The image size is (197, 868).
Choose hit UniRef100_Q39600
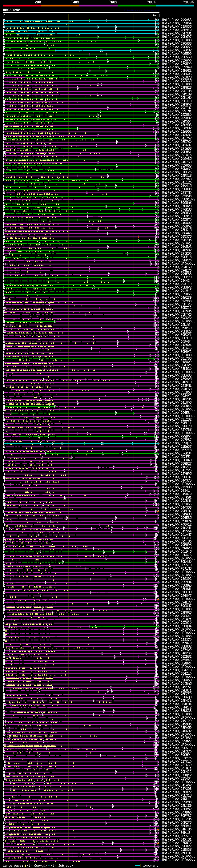pyautogui.click(x=177, y=60)
